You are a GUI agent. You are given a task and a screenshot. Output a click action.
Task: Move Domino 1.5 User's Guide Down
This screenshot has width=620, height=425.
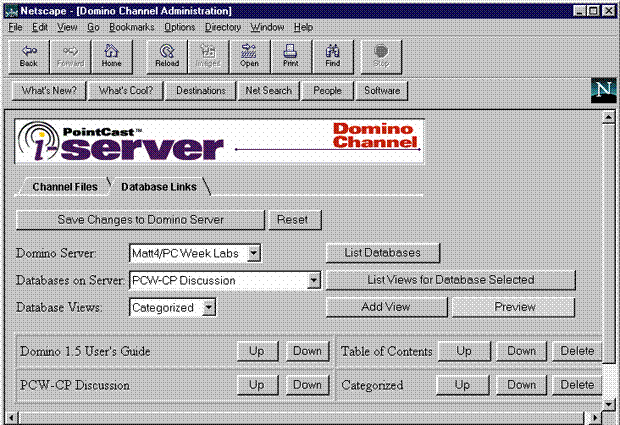[x=307, y=351]
